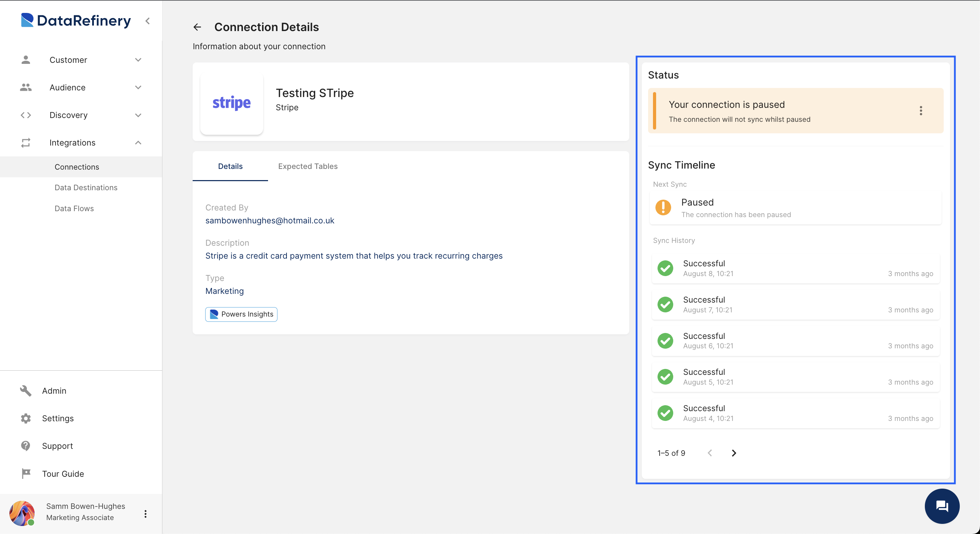Click the Integrations sidebar icon

(x=25, y=142)
